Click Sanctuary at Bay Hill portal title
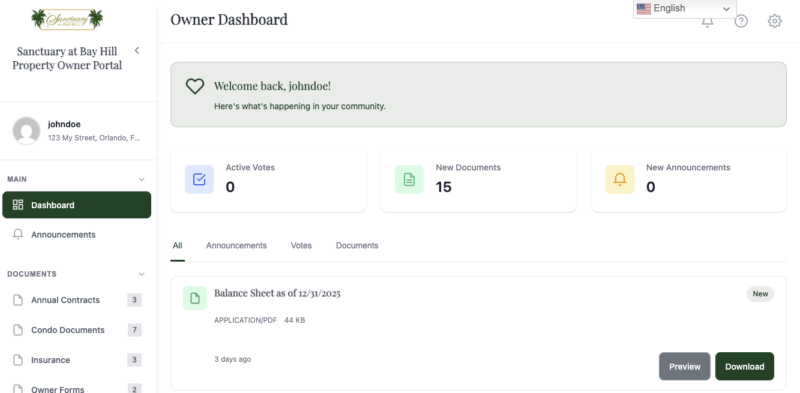 click(x=67, y=58)
